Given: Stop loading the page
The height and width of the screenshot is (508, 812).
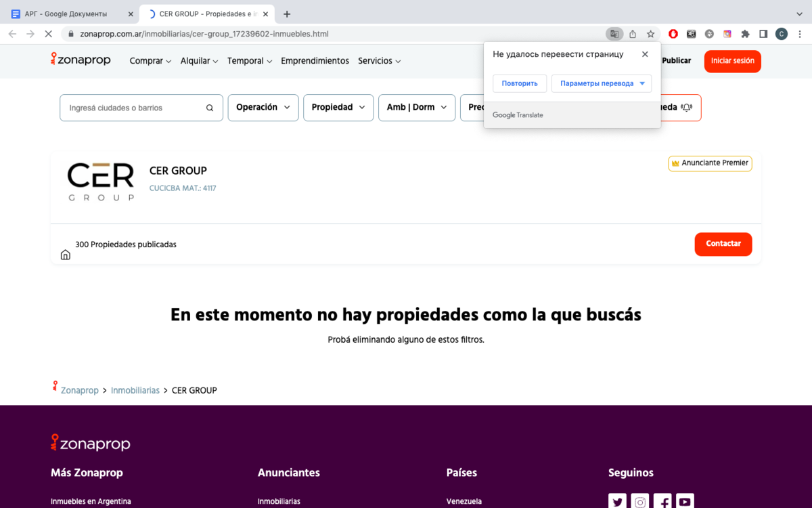Looking at the screenshot, I should pos(49,34).
